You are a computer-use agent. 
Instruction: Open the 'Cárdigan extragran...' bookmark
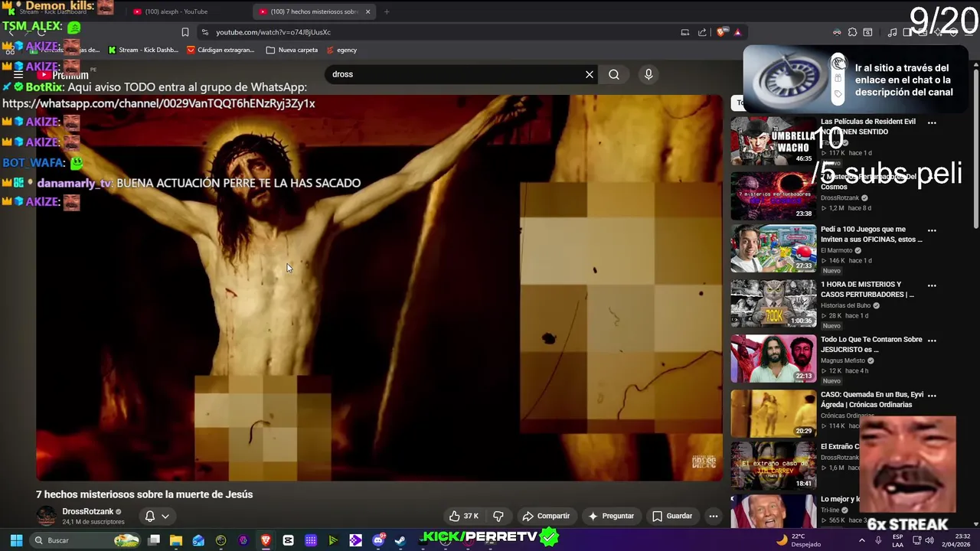[x=220, y=50]
